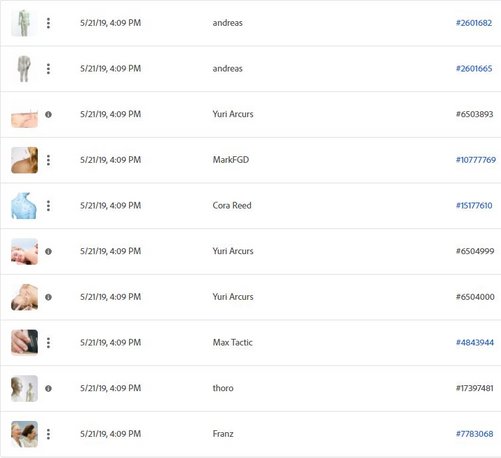Image resolution: width=501 pixels, height=458 pixels.
Task: Click the info icon in the thoro row
Action: [x=48, y=388]
